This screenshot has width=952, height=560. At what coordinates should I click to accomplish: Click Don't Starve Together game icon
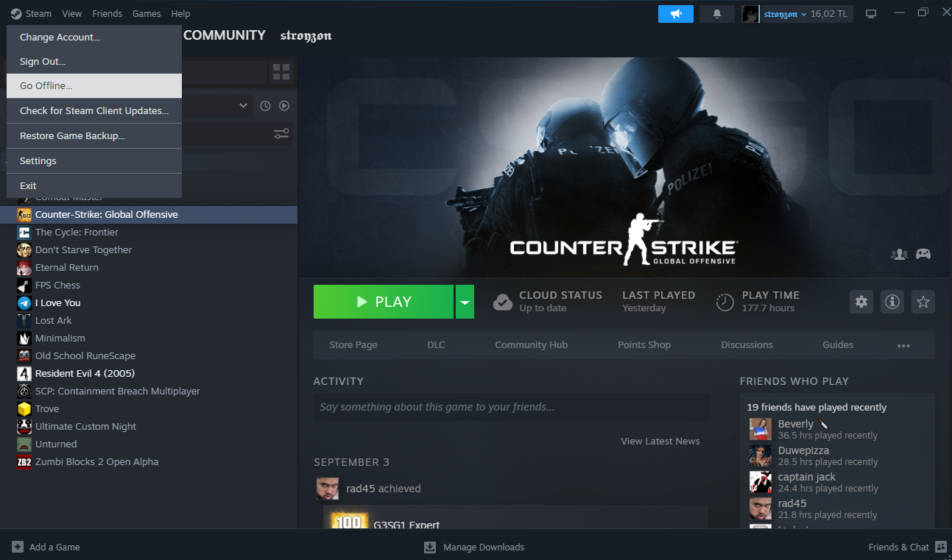tap(24, 250)
